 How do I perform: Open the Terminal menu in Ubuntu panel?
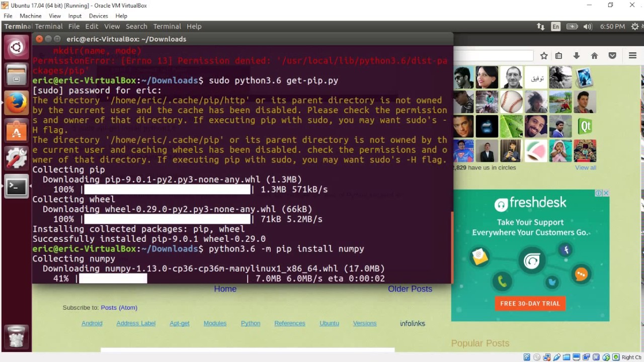(167, 27)
